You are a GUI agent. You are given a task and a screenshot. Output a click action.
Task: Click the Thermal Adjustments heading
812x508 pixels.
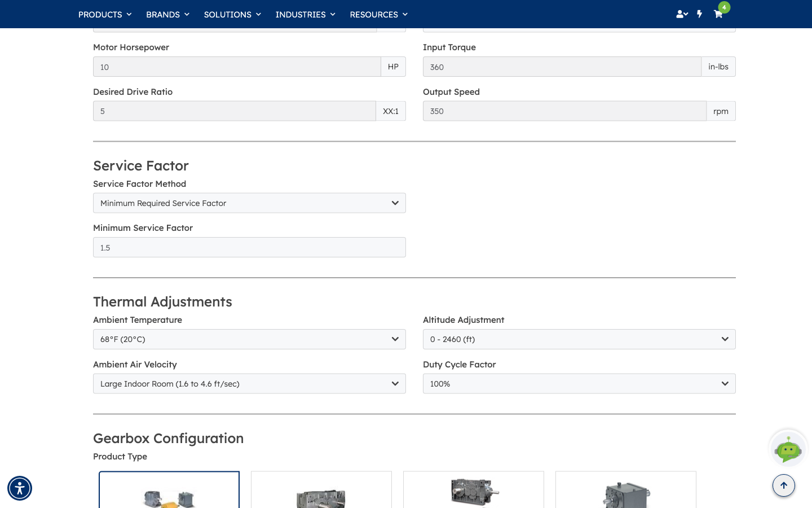[x=162, y=301]
